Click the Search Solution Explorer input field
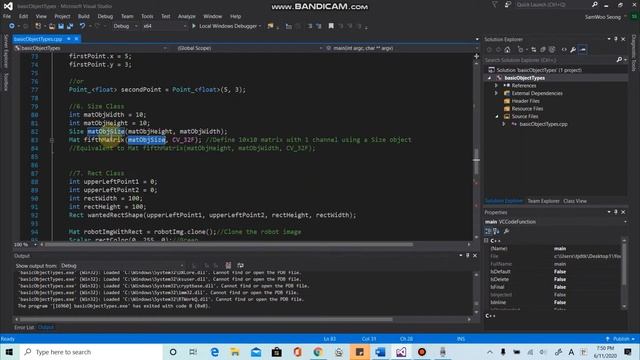Viewport: 640px width, 360px height. [x=550, y=60]
